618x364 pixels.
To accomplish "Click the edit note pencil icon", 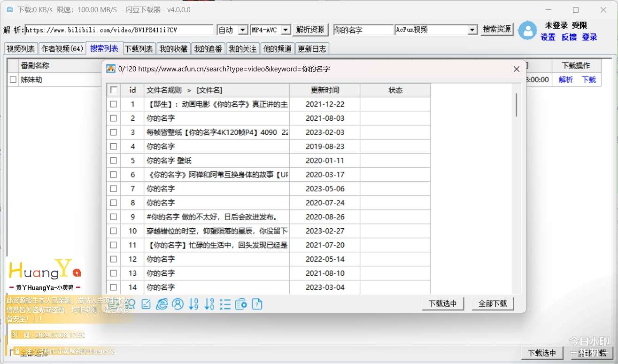I will (x=146, y=304).
